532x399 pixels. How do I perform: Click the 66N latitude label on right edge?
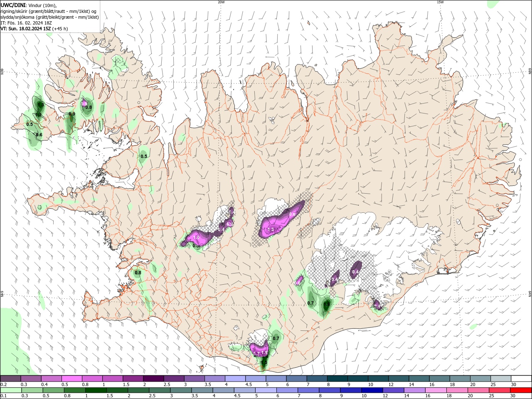click(530, 72)
